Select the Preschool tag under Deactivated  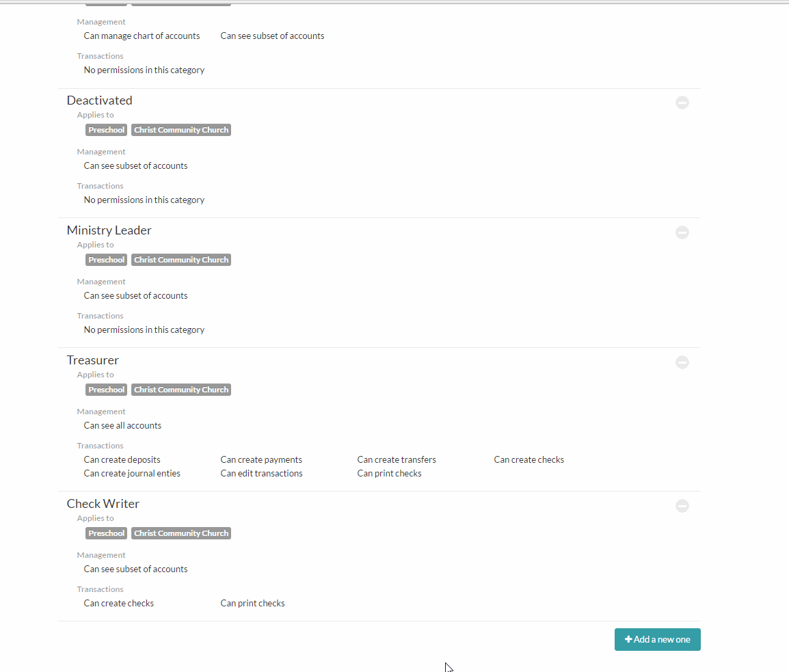click(106, 130)
